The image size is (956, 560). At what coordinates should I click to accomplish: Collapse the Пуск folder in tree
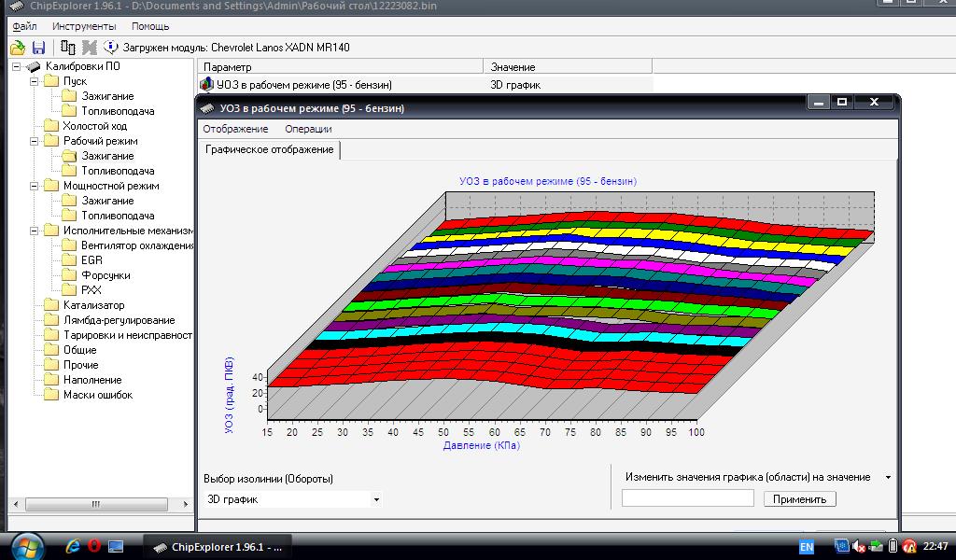[x=35, y=81]
